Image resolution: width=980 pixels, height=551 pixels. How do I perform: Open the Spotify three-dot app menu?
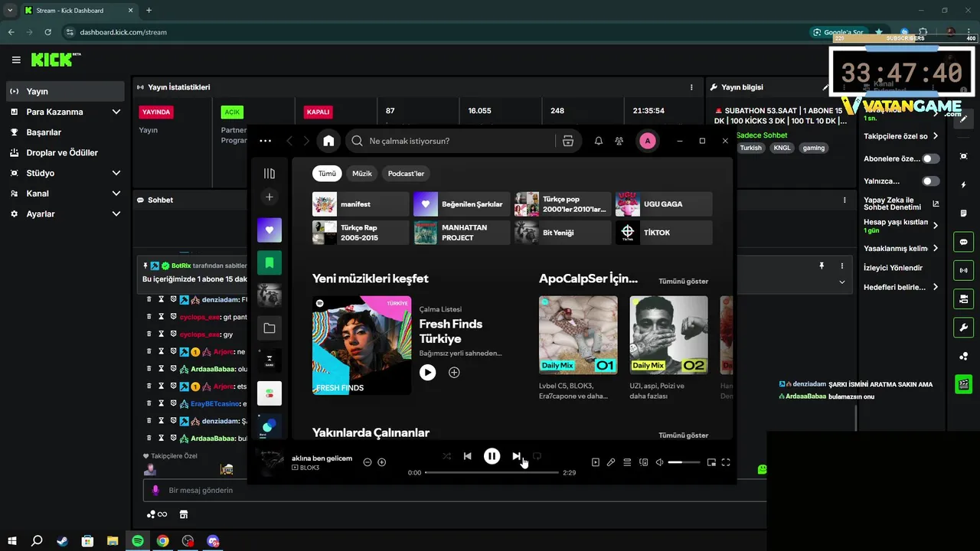click(x=265, y=141)
